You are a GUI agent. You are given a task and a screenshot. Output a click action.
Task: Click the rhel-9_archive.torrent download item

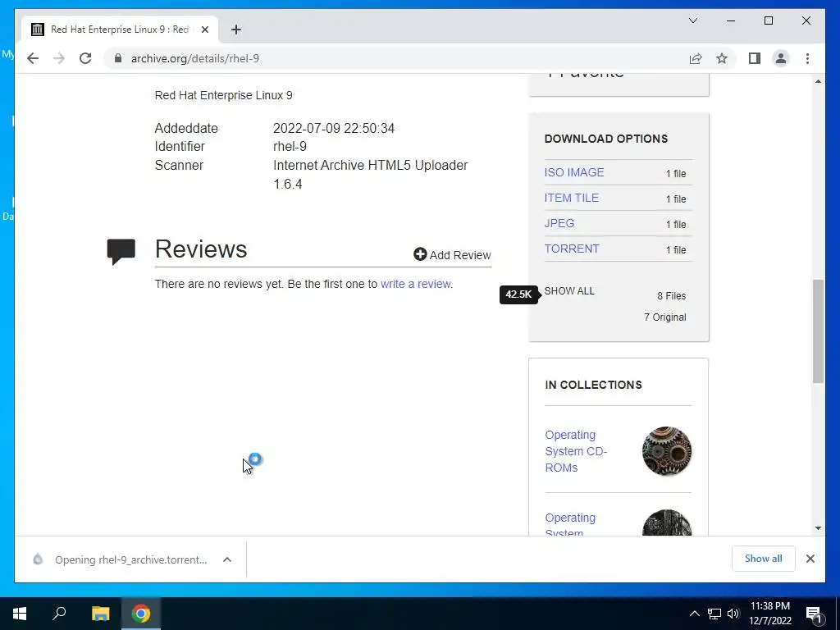click(130, 559)
